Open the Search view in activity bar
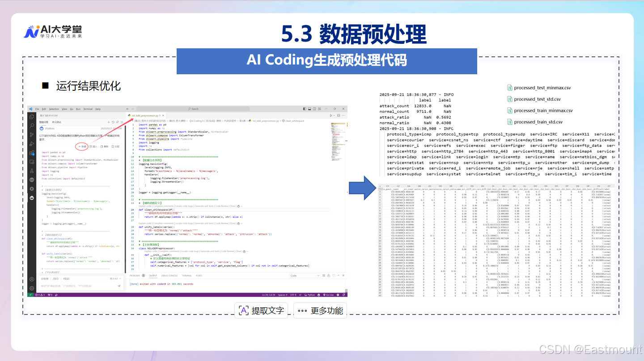 pyautogui.click(x=32, y=125)
